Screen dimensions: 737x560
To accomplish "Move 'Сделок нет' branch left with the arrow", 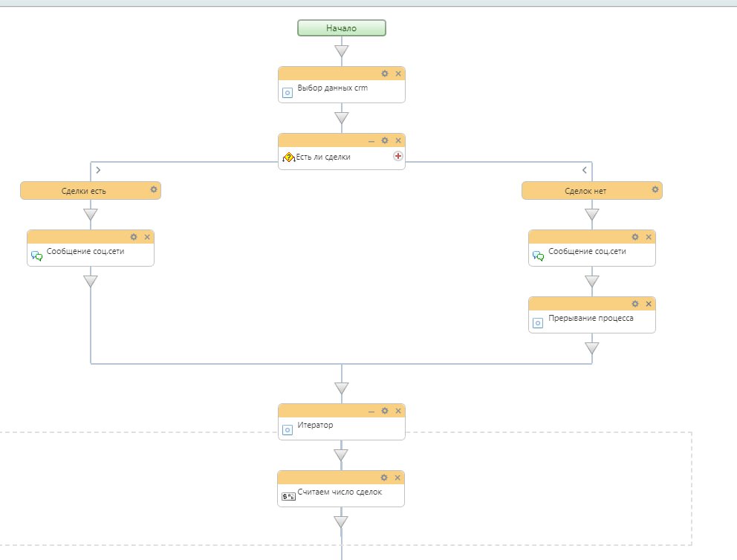I will tap(584, 170).
